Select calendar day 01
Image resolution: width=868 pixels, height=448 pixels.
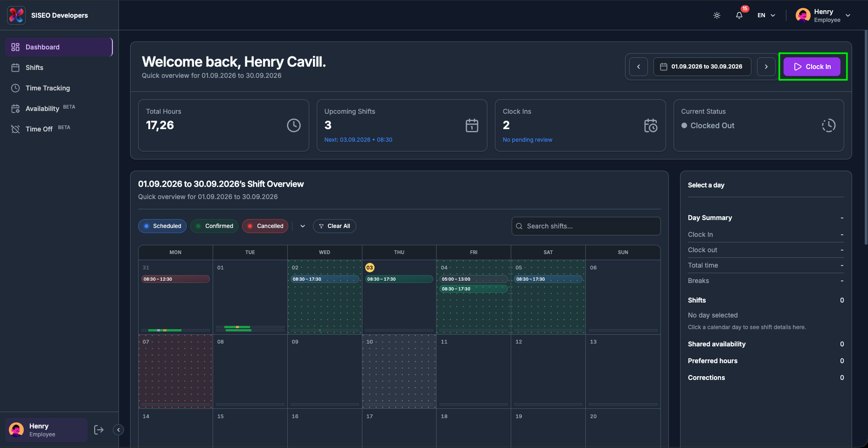click(250, 297)
